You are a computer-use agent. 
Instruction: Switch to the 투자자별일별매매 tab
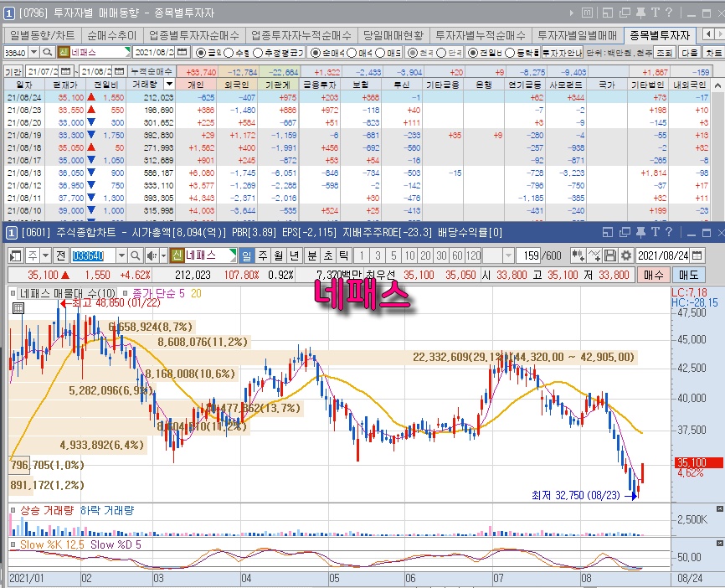click(577, 35)
